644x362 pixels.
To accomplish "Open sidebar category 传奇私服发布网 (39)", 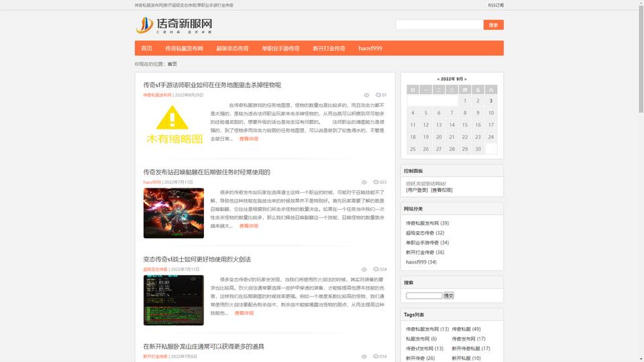I will pos(427,223).
